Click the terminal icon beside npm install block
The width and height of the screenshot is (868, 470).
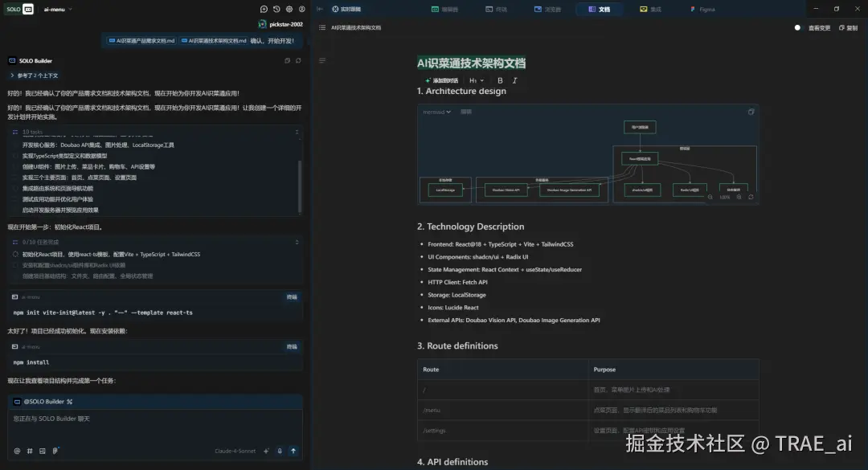pos(15,346)
